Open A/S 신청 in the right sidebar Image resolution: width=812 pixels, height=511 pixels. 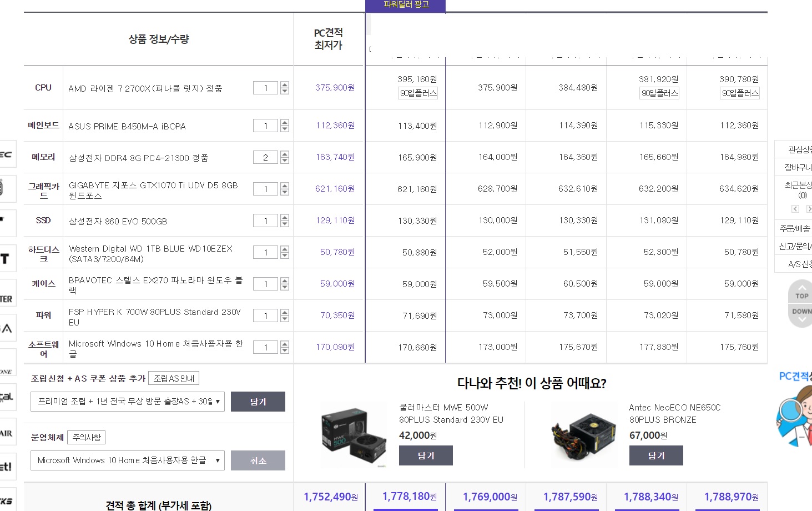point(799,264)
